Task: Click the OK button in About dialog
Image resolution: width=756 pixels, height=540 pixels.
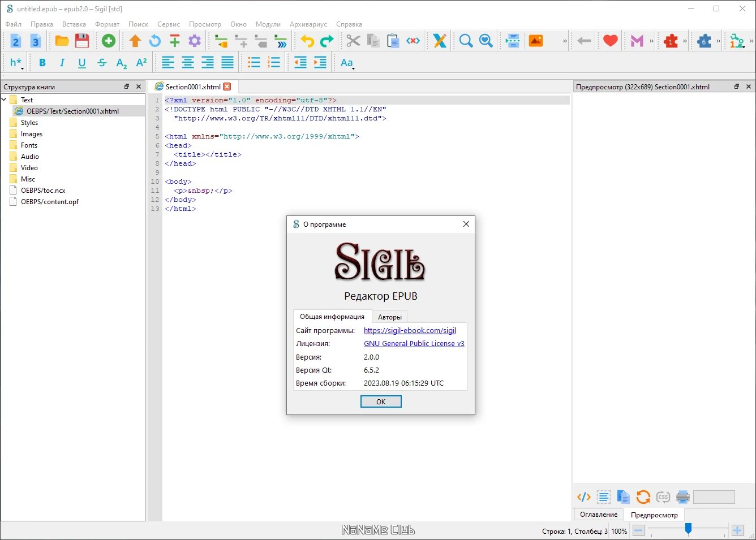Action: pyautogui.click(x=381, y=401)
